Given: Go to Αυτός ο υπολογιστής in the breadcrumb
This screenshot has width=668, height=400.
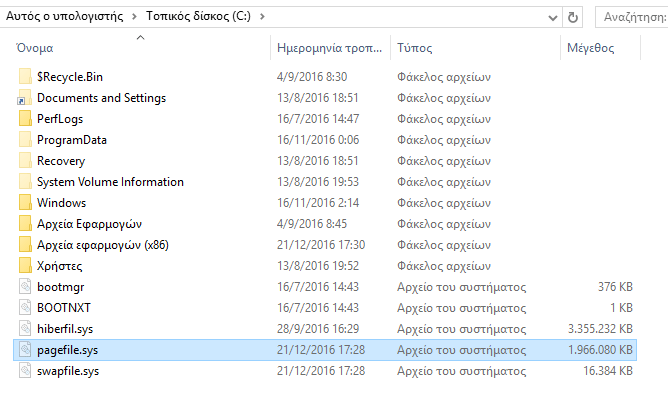Looking at the screenshot, I should pos(64,16).
